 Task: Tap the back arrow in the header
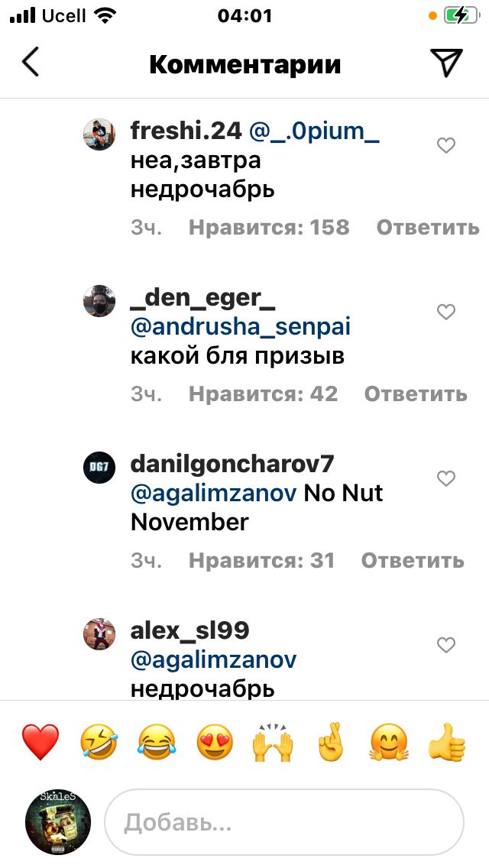[31, 61]
